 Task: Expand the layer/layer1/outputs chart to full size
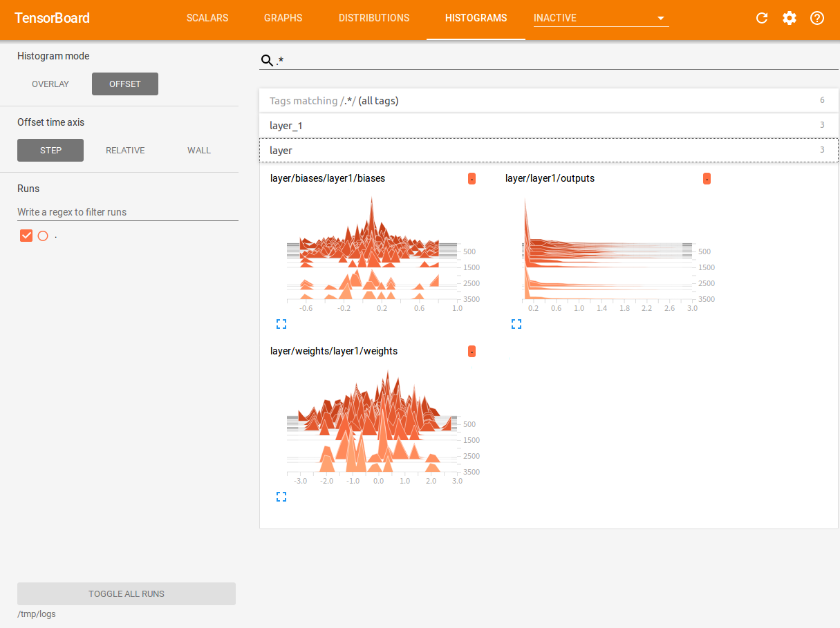(x=516, y=323)
